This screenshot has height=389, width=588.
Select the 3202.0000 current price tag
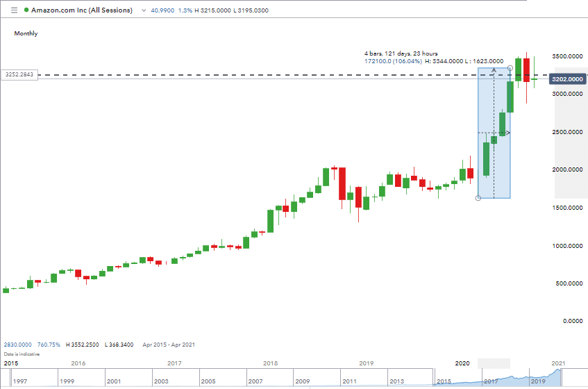pos(567,79)
